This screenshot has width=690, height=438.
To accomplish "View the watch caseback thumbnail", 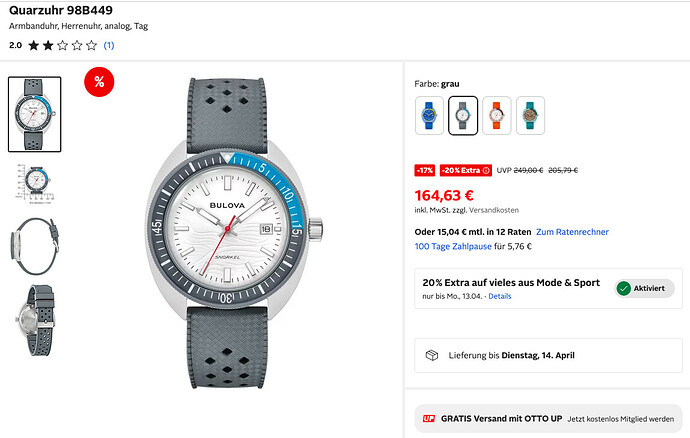I will (35, 320).
